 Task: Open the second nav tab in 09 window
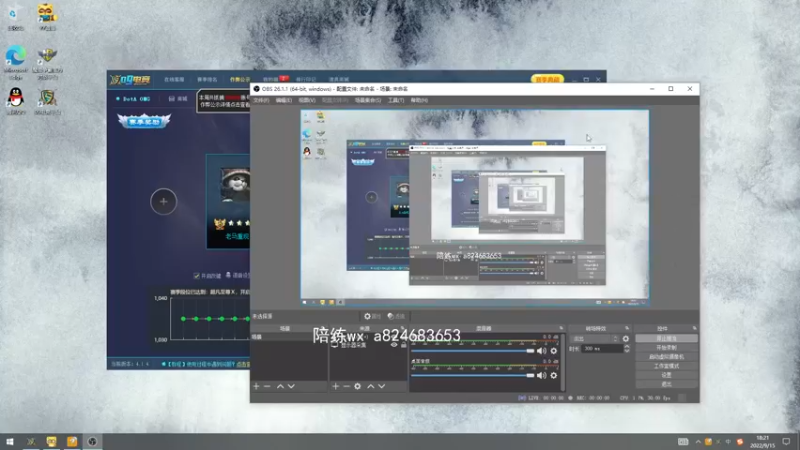pos(207,80)
